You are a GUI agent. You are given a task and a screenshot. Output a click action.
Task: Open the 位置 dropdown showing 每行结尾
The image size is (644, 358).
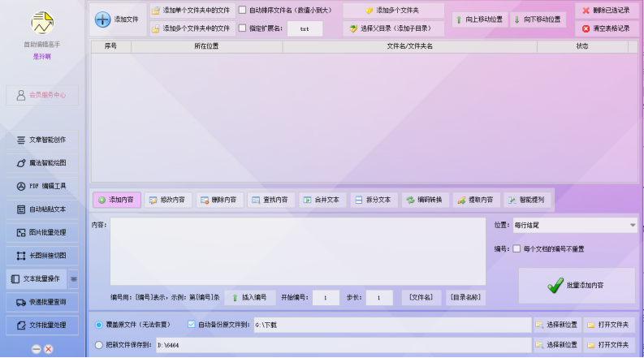(575, 225)
